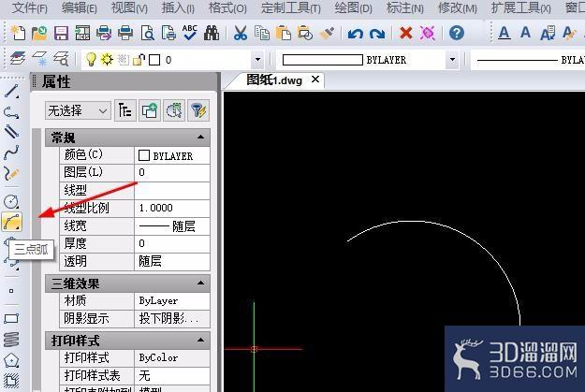Open the layer manager icon
The height and width of the screenshot is (392, 585).
pos(18,59)
